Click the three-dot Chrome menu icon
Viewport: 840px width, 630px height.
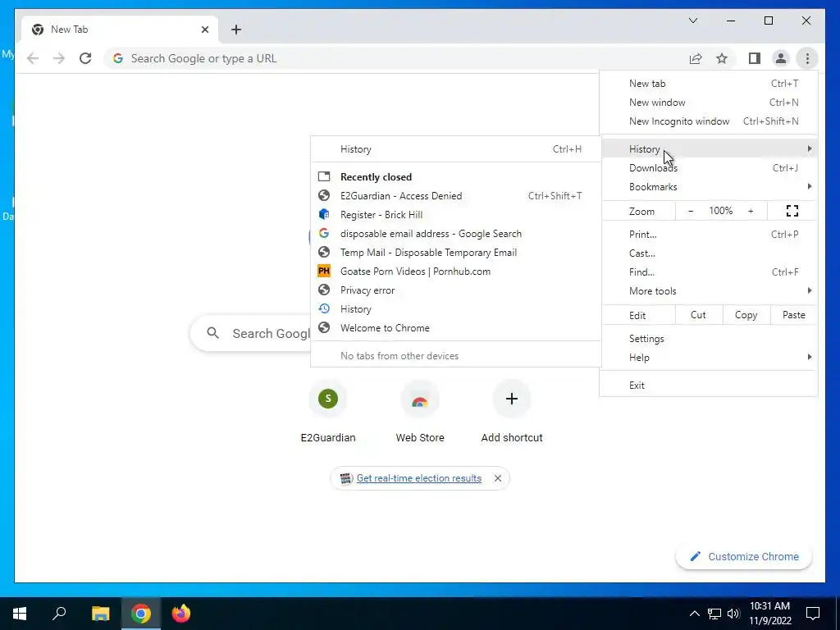tap(807, 58)
